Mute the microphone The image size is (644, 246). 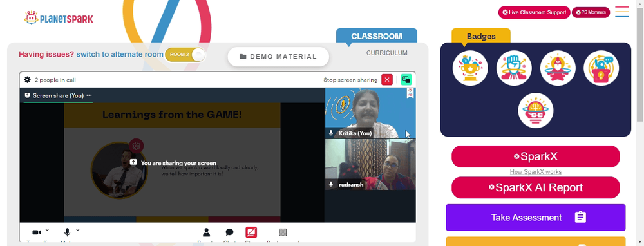click(68, 232)
